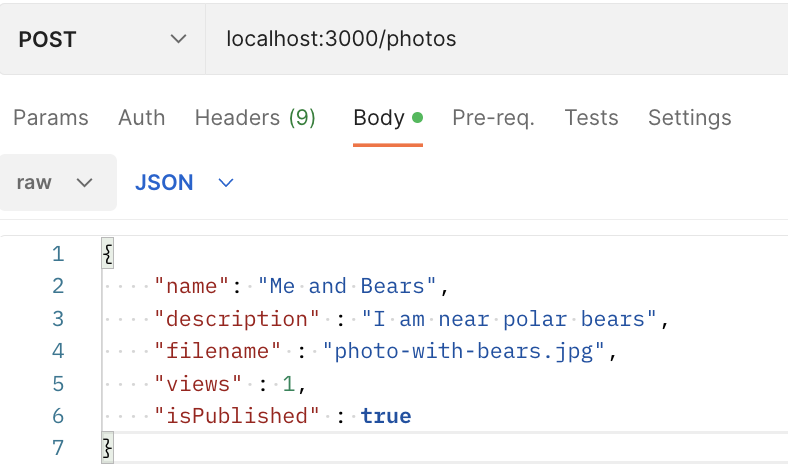Open the Pre-req. tab
The image size is (788, 472).
(494, 118)
